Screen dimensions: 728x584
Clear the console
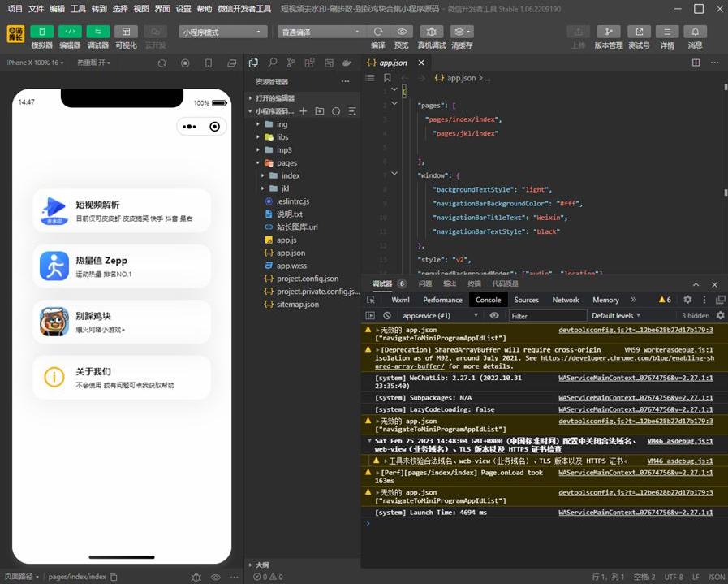(x=387, y=315)
